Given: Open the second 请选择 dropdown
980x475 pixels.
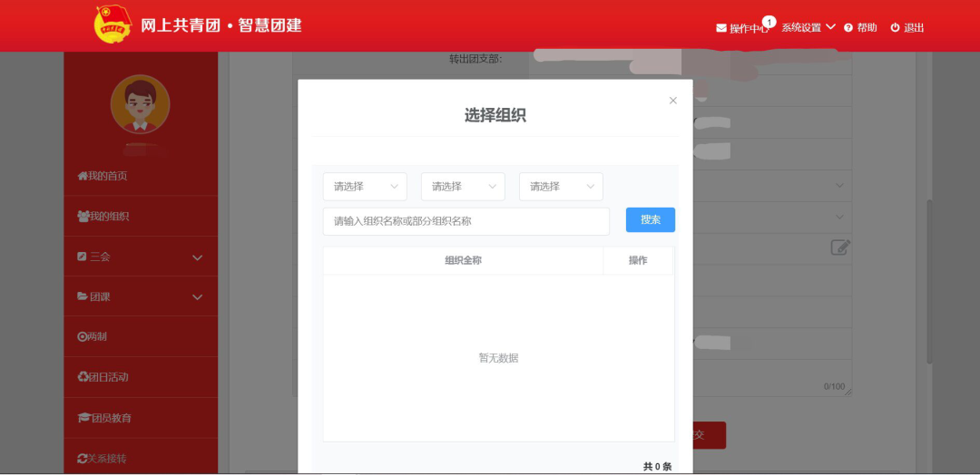Looking at the screenshot, I should (x=463, y=187).
